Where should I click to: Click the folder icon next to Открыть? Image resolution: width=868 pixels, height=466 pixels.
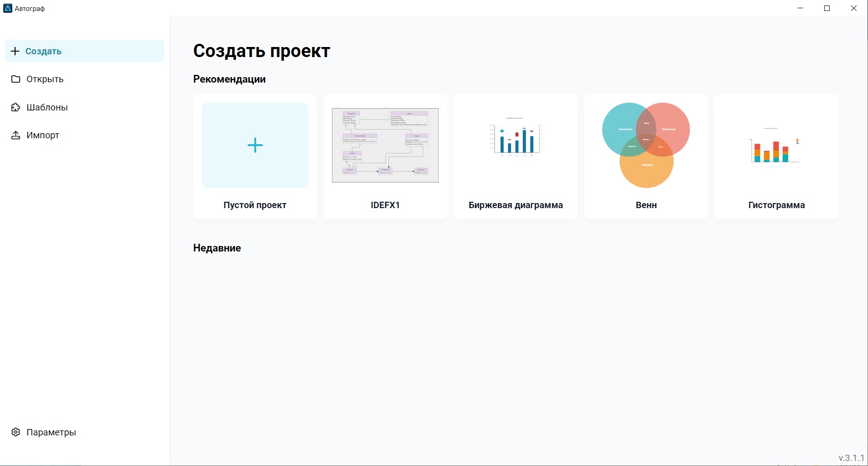[x=16, y=79]
